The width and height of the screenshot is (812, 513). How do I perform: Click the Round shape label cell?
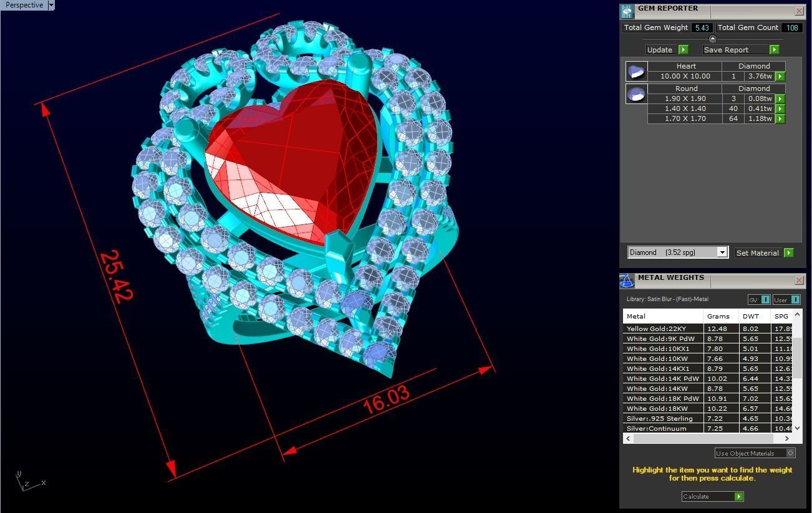[x=685, y=89]
